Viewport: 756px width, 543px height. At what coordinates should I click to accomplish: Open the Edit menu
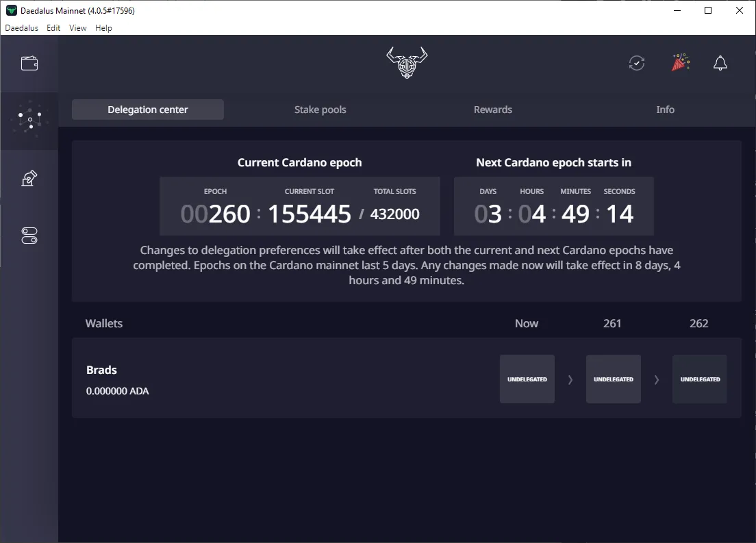click(53, 28)
